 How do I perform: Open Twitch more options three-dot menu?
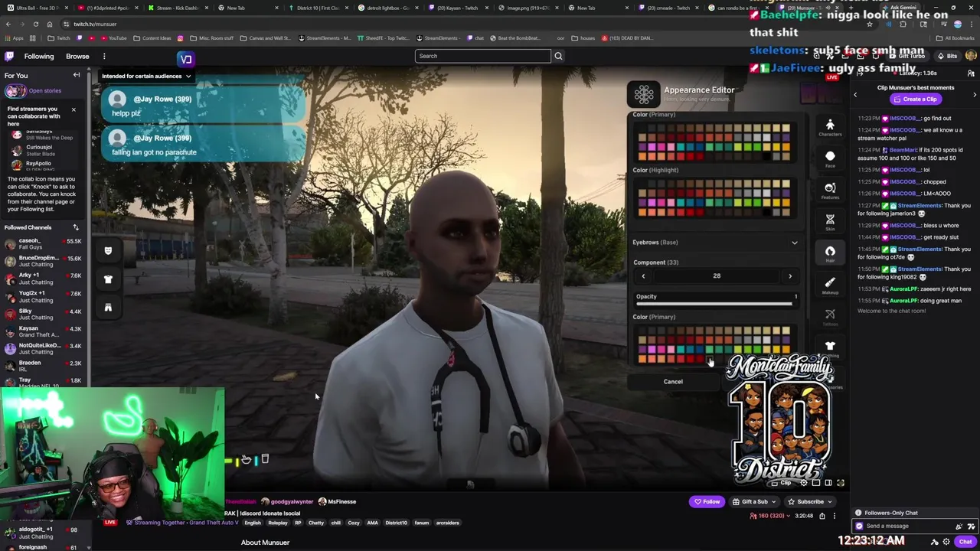click(104, 56)
